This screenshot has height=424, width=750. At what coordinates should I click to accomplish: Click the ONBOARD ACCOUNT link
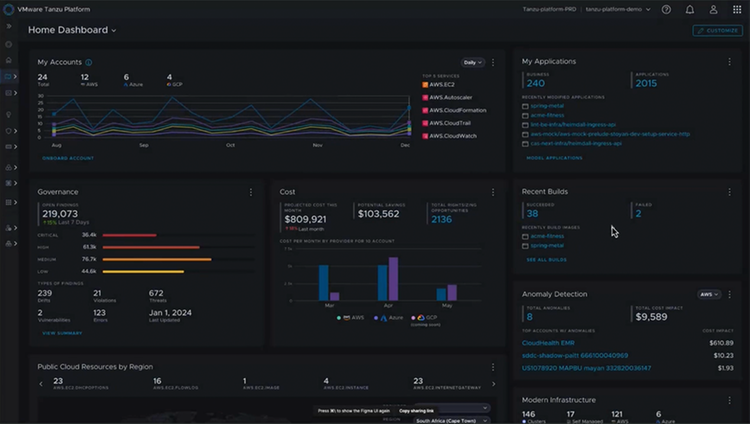point(68,158)
